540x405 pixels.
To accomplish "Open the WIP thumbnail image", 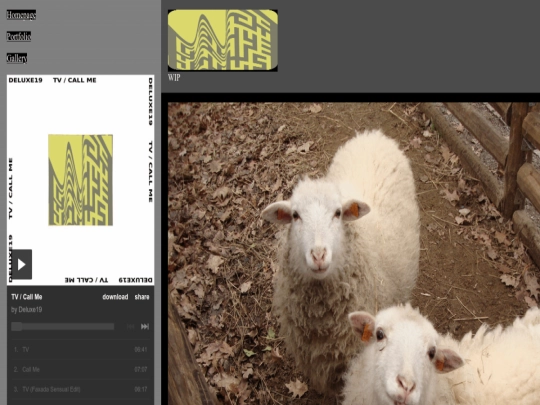I will pos(222,40).
